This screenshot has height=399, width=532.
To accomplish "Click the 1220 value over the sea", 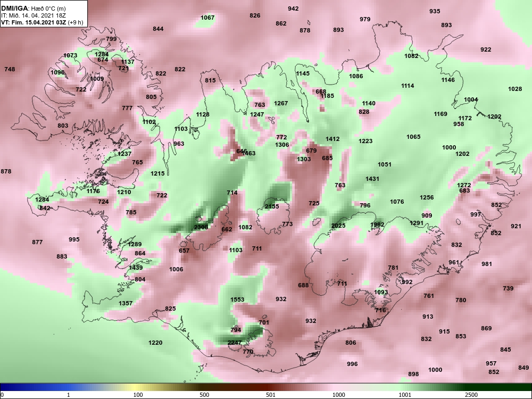I will (x=155, y=343).
